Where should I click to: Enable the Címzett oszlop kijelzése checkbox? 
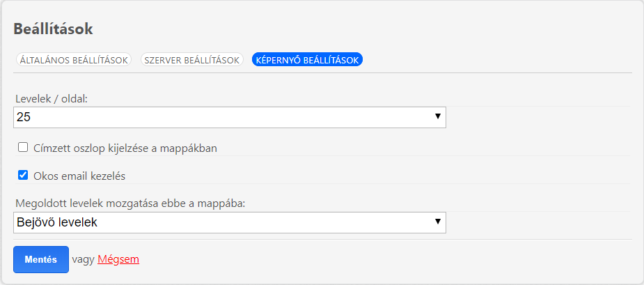click(23, 148)
